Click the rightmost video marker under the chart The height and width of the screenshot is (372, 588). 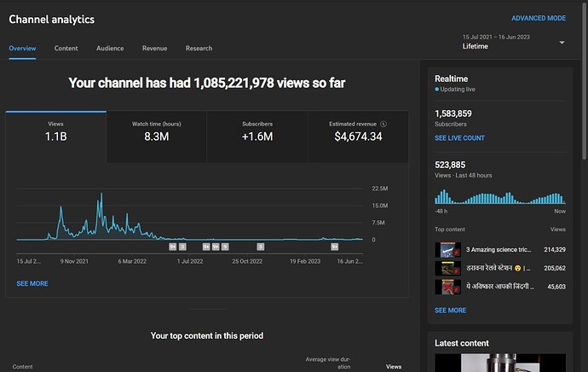(335, 246)
